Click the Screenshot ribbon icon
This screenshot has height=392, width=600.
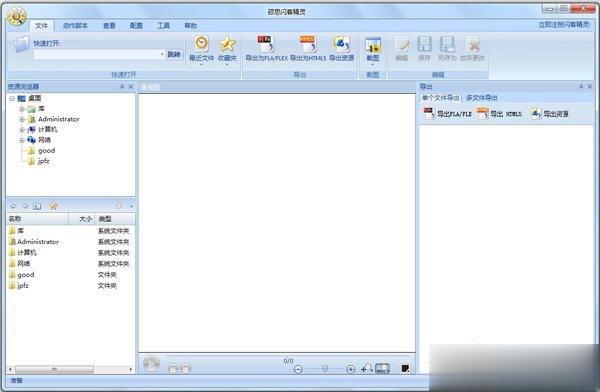point(373,45)
